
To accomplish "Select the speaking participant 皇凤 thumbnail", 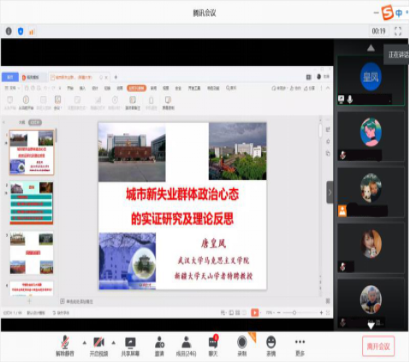I will [371, 81].
